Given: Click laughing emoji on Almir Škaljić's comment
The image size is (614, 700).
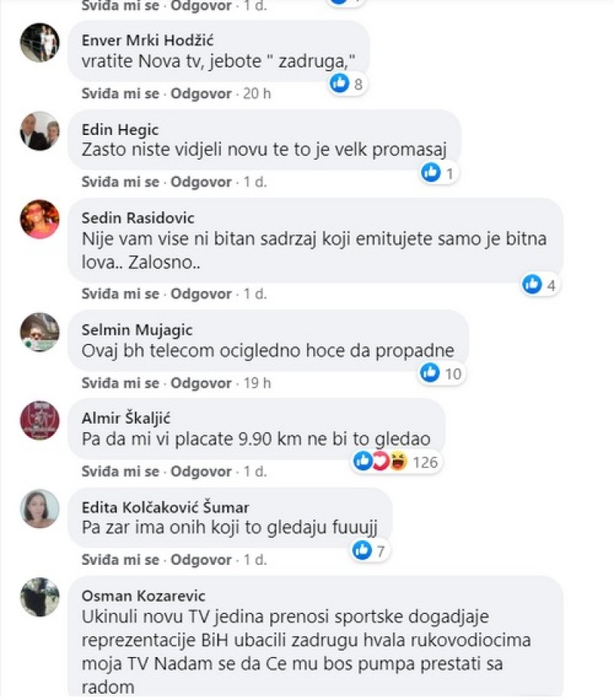Looking at the screenshot, I should coord(398,461).
